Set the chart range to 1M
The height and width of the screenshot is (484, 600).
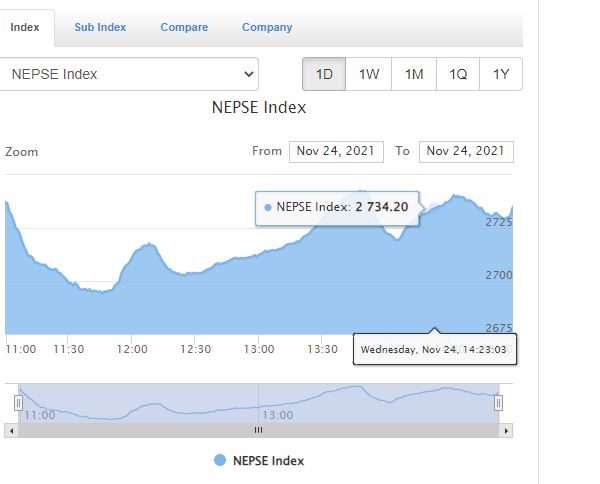pos(414,75)
